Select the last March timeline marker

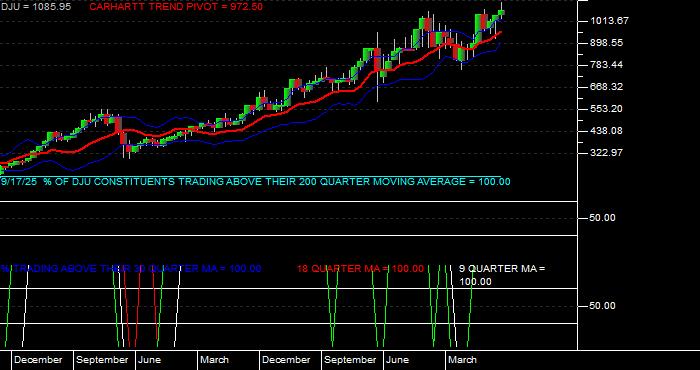point(462,360)
